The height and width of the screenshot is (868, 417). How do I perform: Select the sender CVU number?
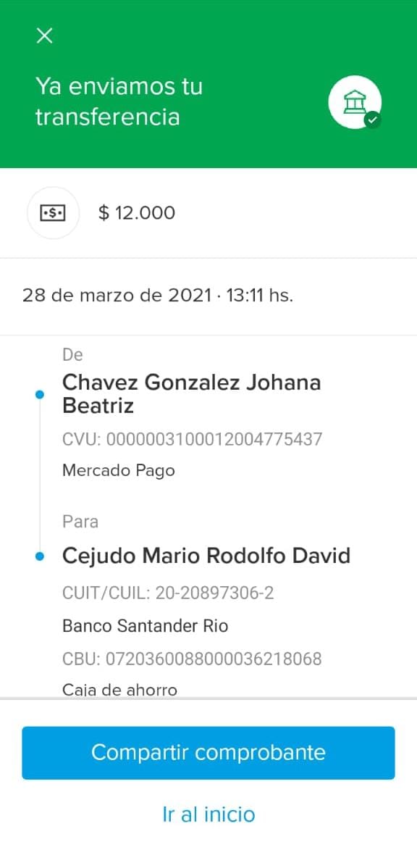[192, 440]
